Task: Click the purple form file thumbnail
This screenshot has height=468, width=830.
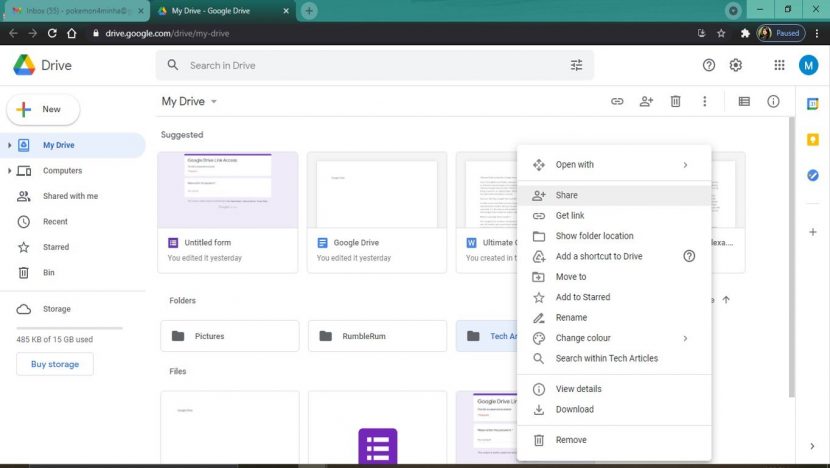Action: pyautogui.click(x=377, y=427)
